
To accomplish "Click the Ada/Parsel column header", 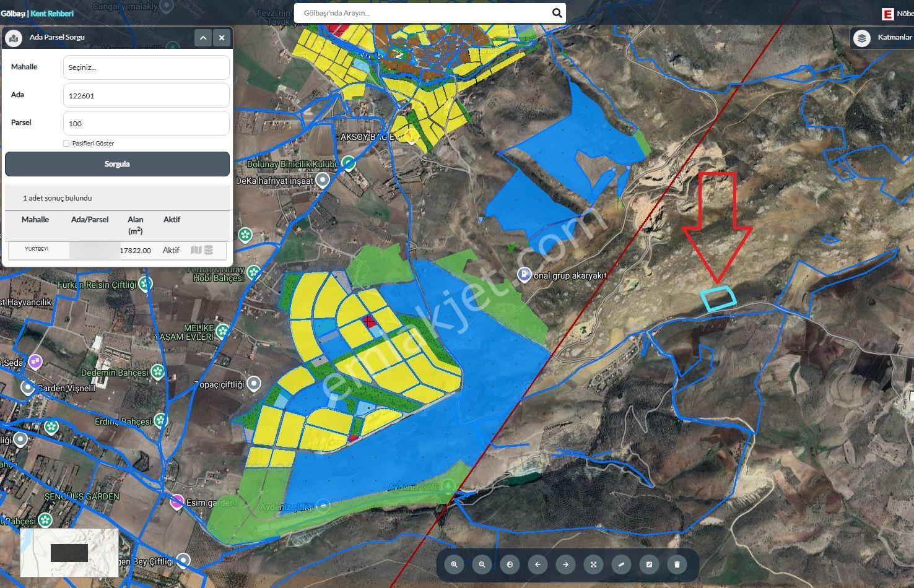I will pyautogui.click(x=90, y=220).
